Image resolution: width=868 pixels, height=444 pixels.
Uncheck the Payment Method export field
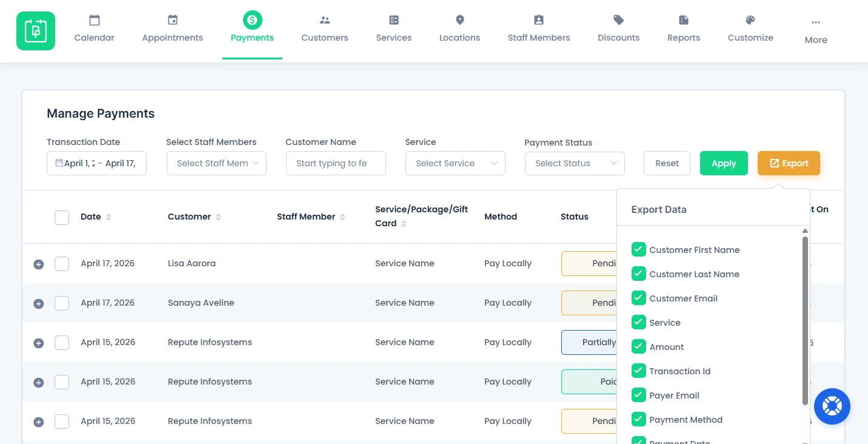click(x=638, y=419)
